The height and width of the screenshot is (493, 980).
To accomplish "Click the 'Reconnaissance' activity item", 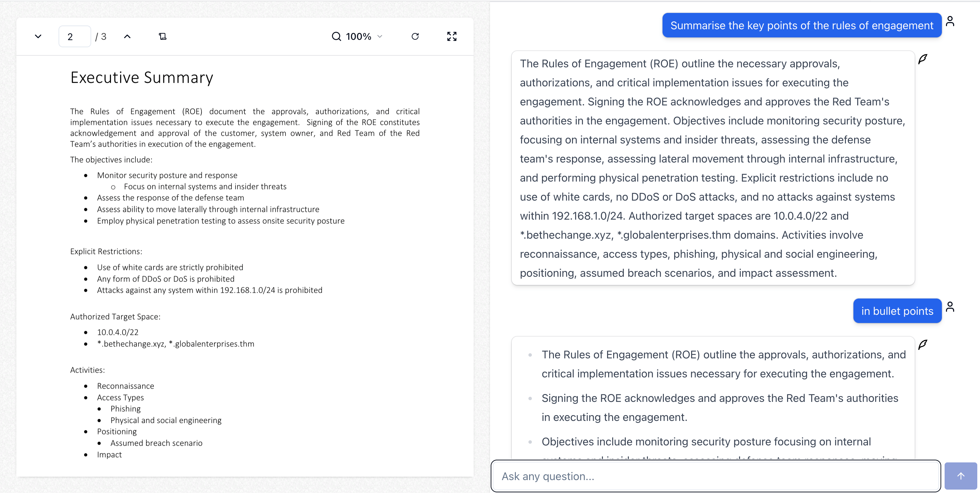I will click(126, 386).
